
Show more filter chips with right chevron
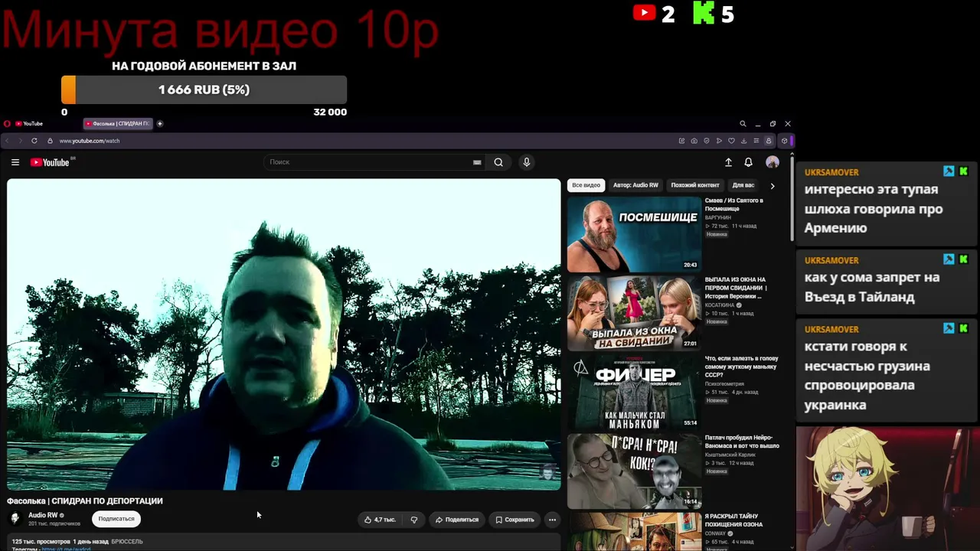click(772, 185)
